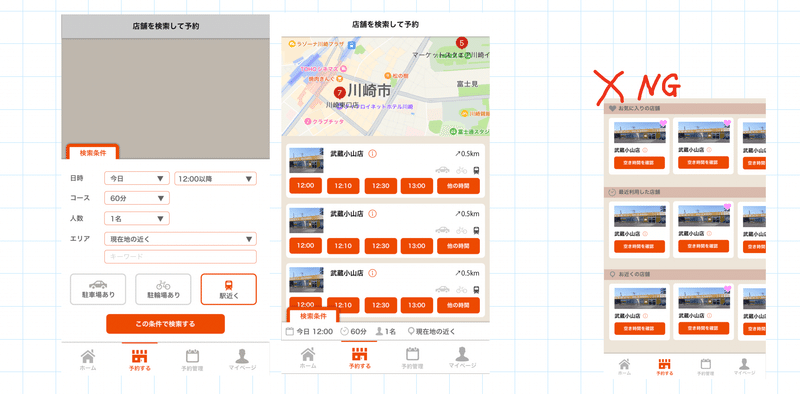The image size is (800, 394).
Task: Open ホーム icon on the map results screen
Action: [x=308, y=354]
